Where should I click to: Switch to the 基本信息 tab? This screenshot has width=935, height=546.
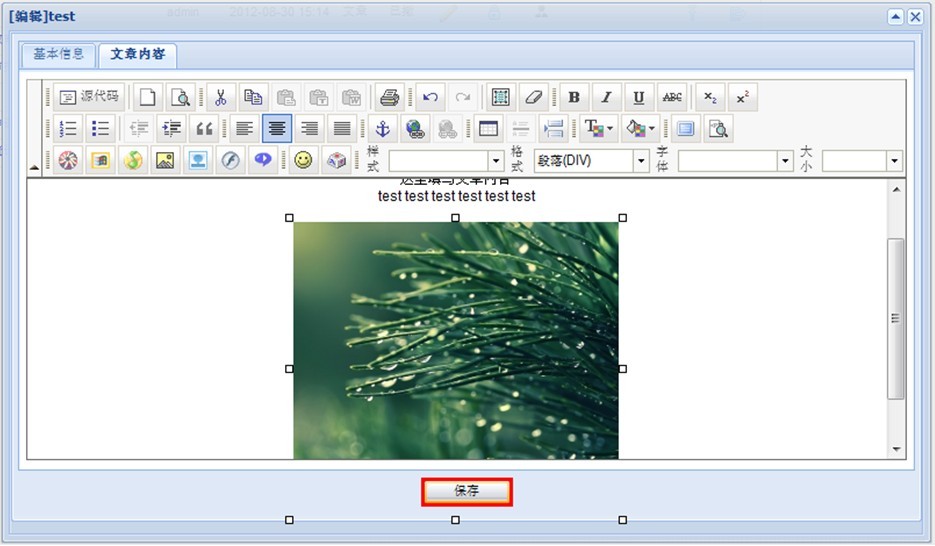pos(58,54)
